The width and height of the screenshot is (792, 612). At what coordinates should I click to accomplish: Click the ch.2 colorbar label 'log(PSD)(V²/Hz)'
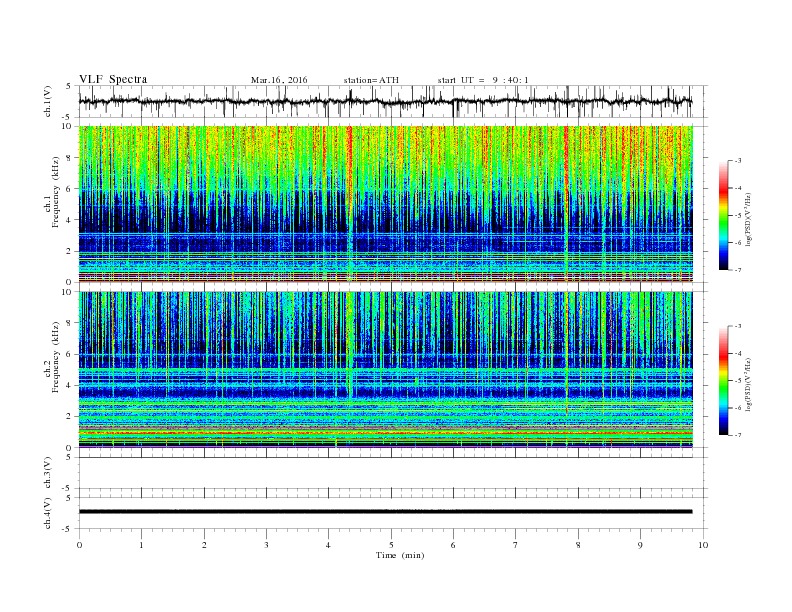(748, 384)
